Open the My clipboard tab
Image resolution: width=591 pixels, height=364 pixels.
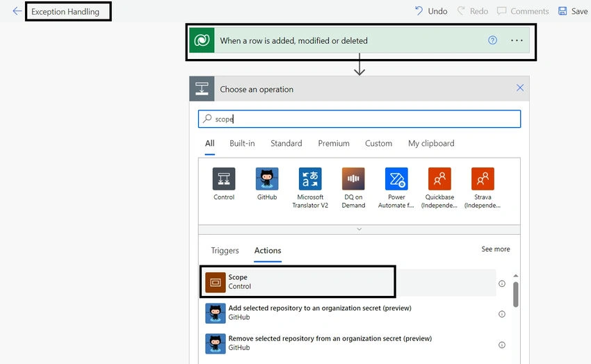pyautogui.click(x=431, y=143)
